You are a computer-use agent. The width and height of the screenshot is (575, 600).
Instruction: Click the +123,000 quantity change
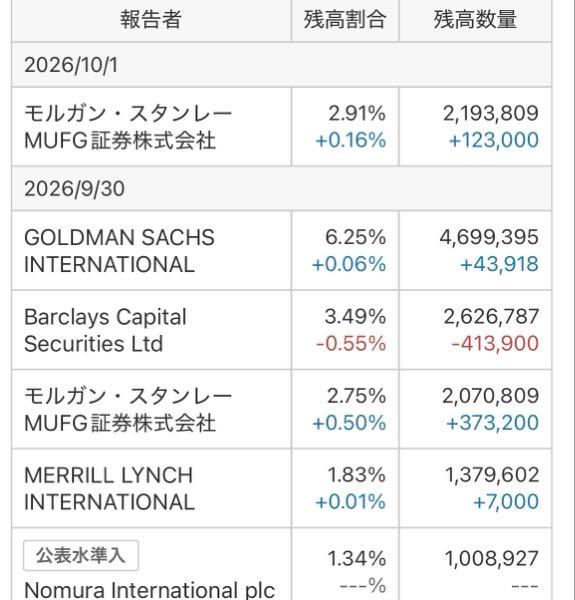494,140
